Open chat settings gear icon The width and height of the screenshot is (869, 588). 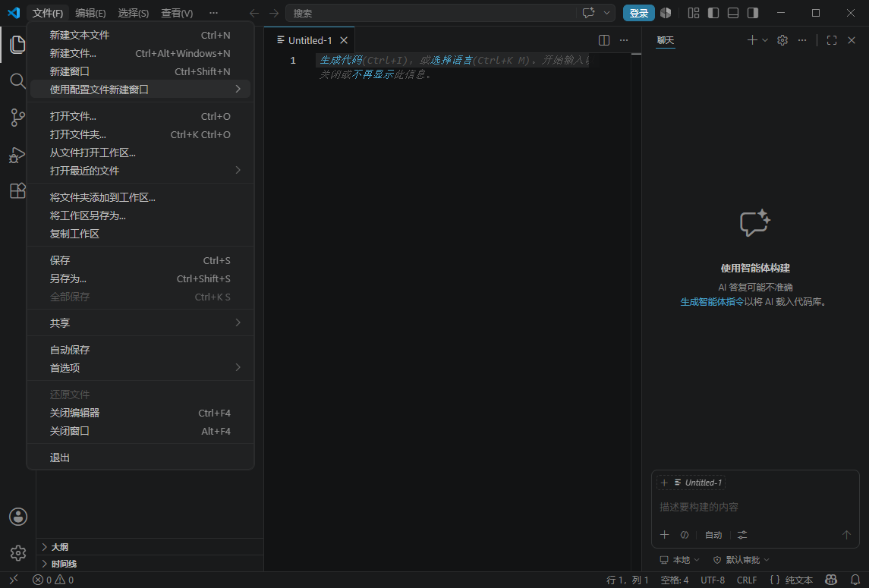tap(782, 40)
